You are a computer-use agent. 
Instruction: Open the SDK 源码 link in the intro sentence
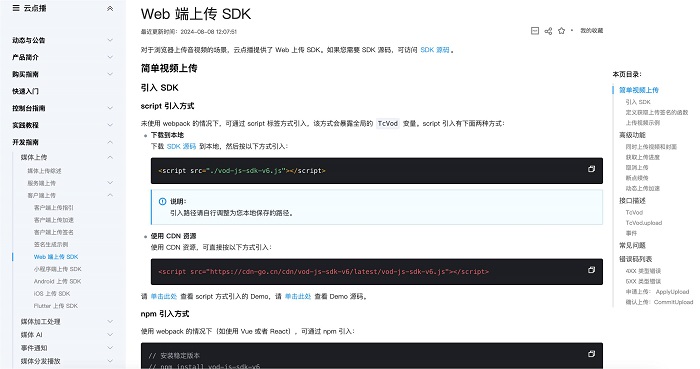click(435, 50)
